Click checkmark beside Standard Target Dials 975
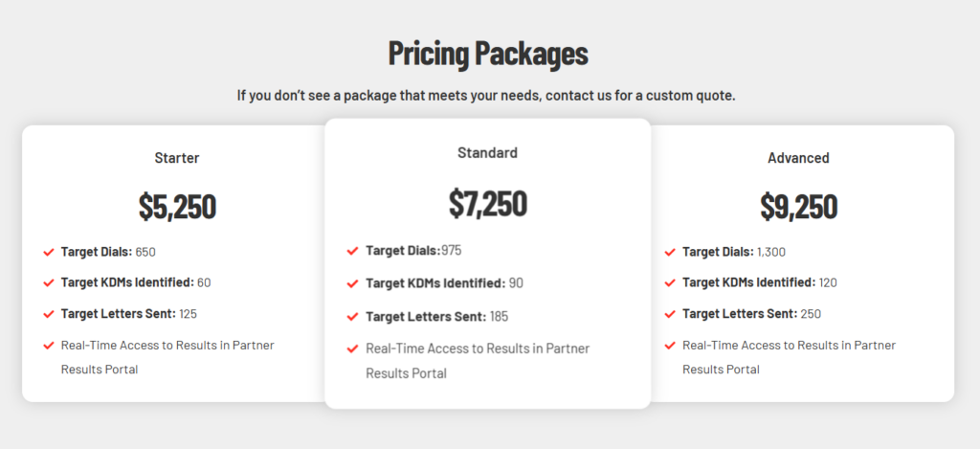 coord(352,251)
